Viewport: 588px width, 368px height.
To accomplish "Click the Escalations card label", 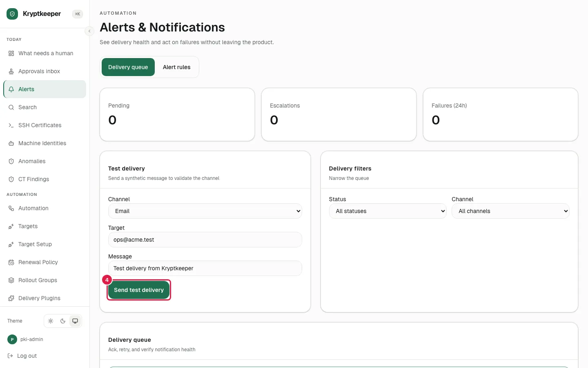I will (x=285, y=105).
